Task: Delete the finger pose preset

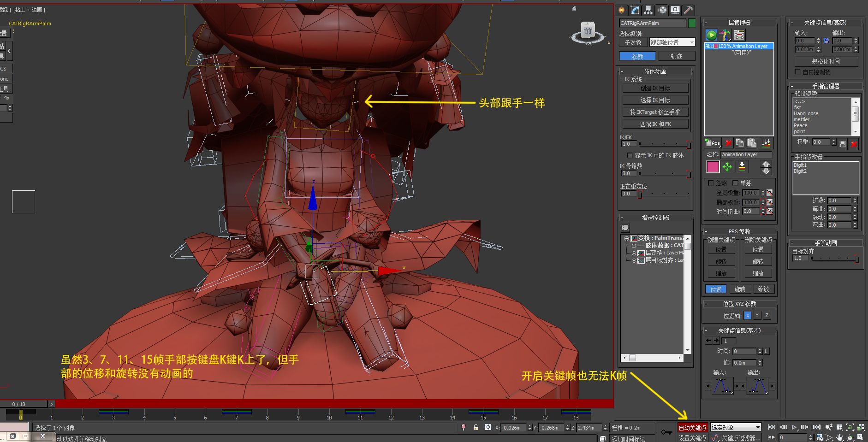Action: pyautogui.click(x=854, y=144)
